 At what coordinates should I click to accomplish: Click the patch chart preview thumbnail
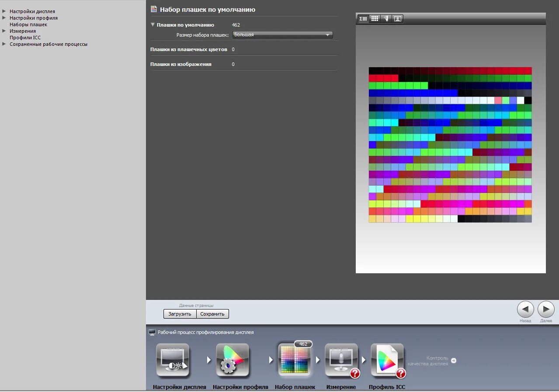(450, 145)
